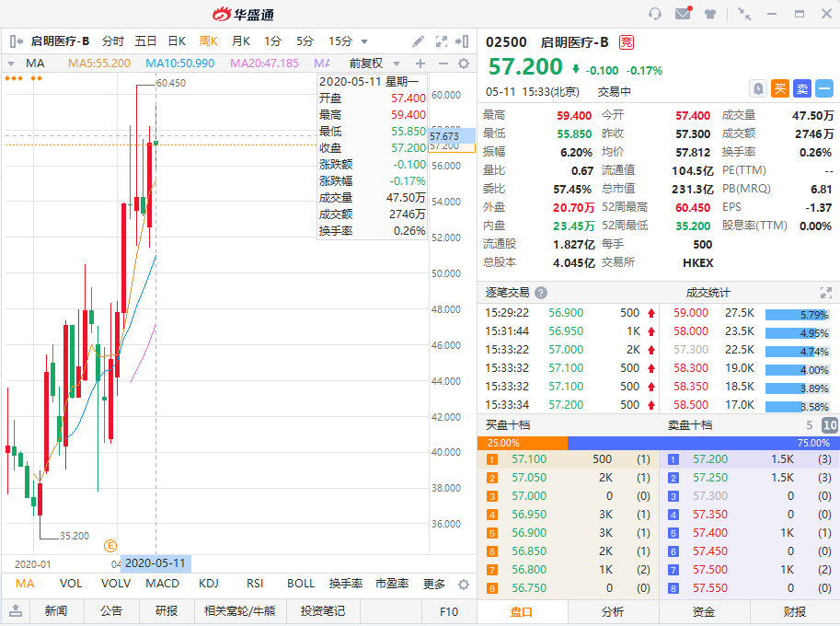The image size is (840, 626).
Task: Switch to the 盘口 tab
Action: (522, 611)
